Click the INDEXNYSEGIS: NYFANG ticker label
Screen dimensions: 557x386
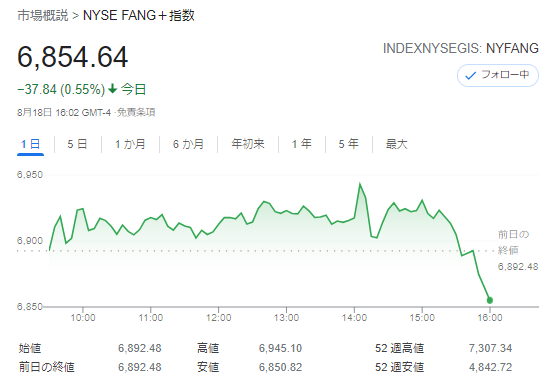461,48
